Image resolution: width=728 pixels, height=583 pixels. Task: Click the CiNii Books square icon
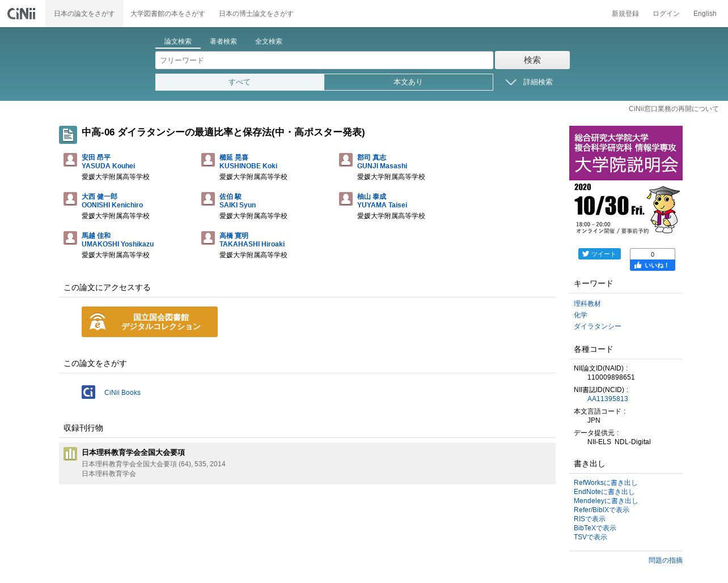pyautogui.click(x=88, y=392)
